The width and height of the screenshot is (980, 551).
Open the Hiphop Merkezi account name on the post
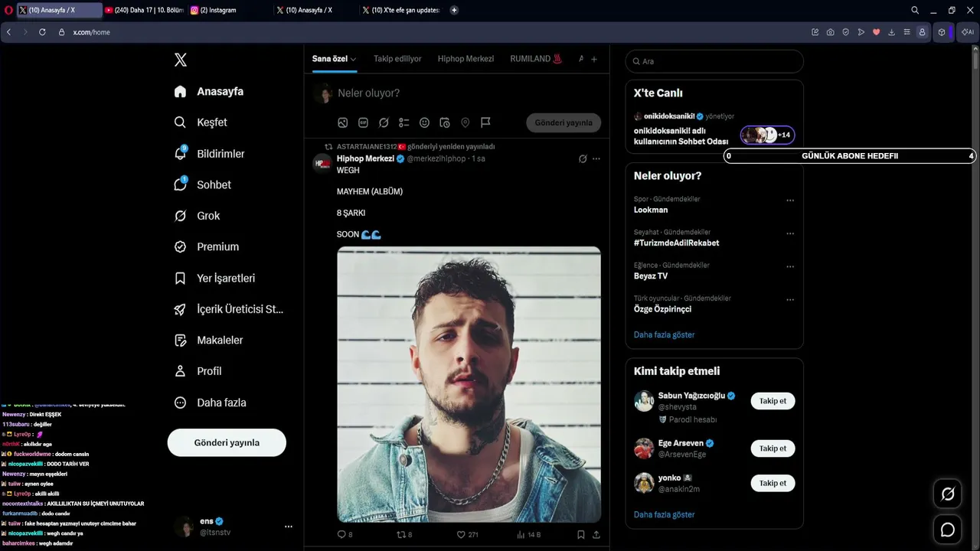click(365, 158)
